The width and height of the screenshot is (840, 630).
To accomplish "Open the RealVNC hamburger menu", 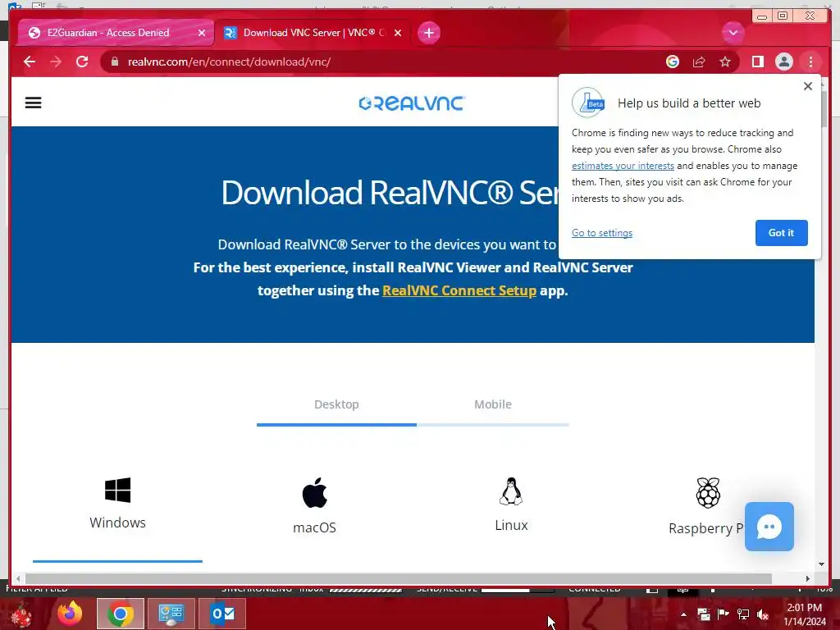I will [33, 103].
